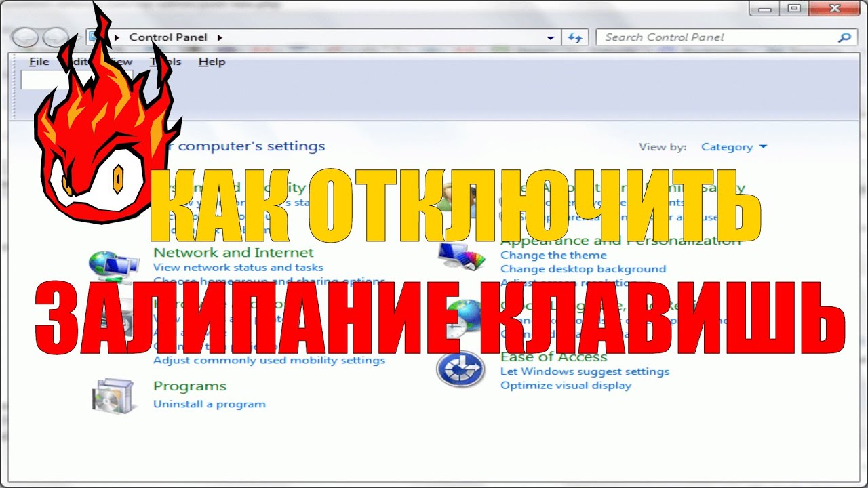This screenshot has width=868, height=488.
Task: Click View network status and tasks
Action: point(239,267)
